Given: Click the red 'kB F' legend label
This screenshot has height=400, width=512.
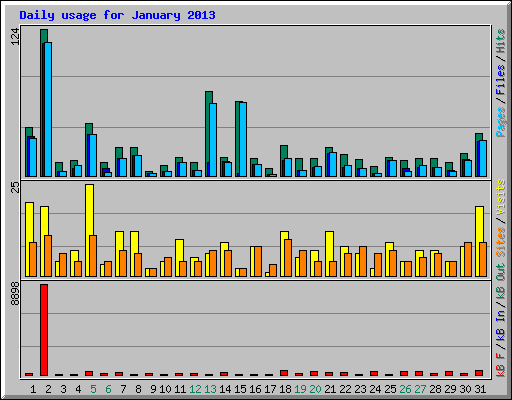Looking at the screenshot, I should tap(501, 365).
